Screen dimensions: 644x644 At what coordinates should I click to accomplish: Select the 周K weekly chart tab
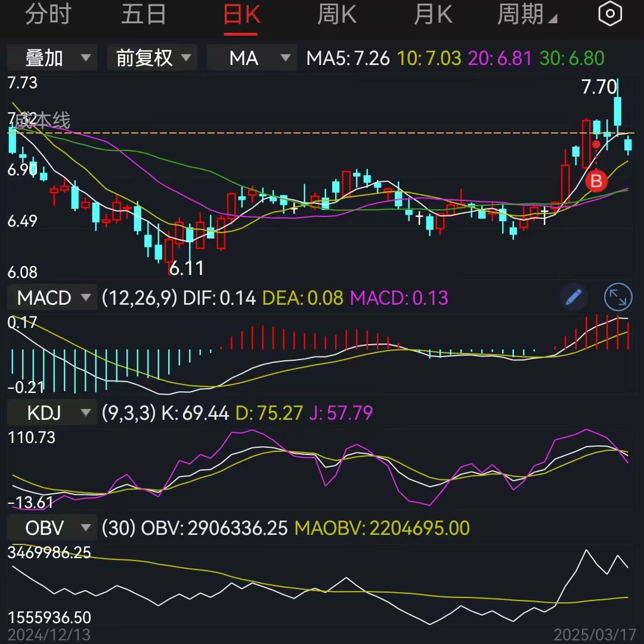[336, 14]
